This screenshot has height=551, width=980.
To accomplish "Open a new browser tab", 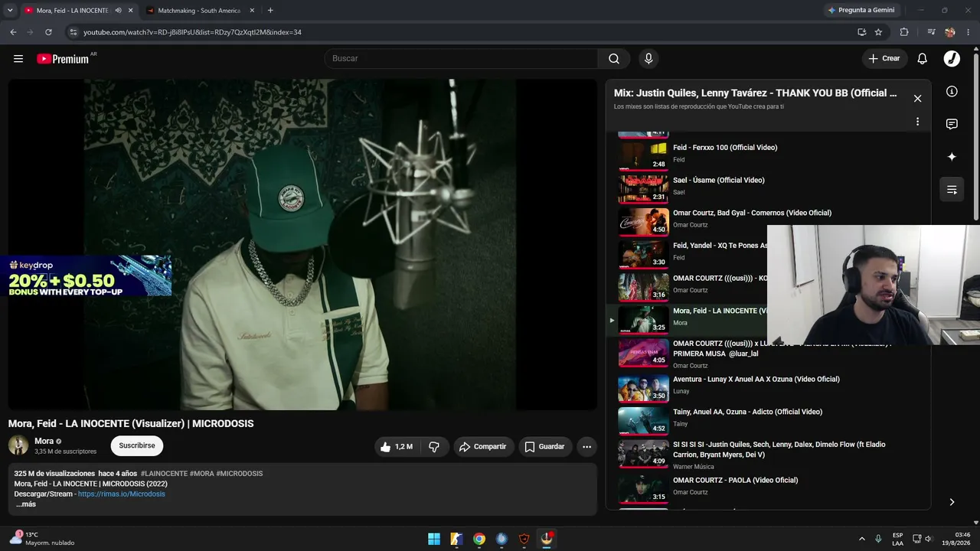I will tap(270, 11).
